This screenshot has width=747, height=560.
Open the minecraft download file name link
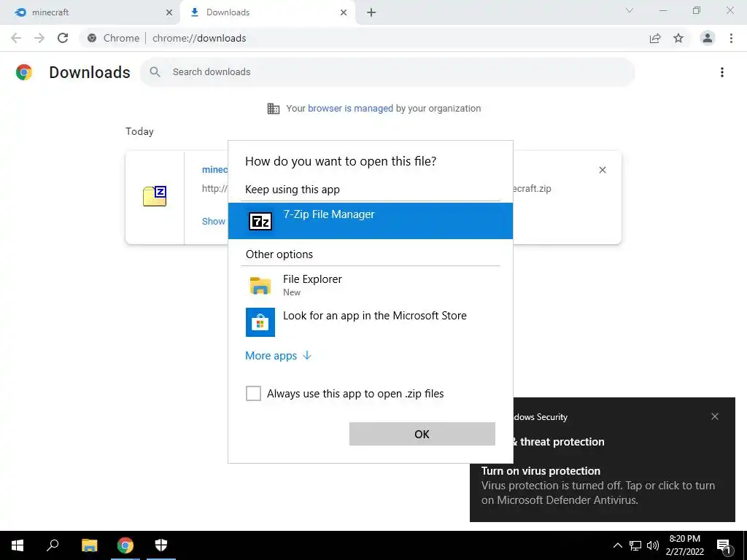(x=215, y=169)
